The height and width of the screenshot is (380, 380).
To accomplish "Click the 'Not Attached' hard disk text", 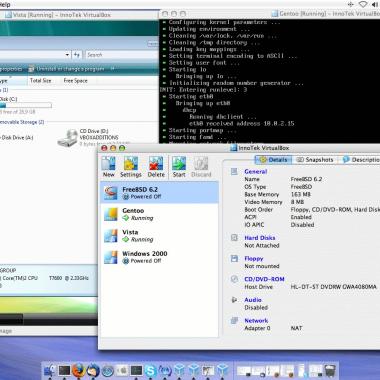I will [262, 245].
